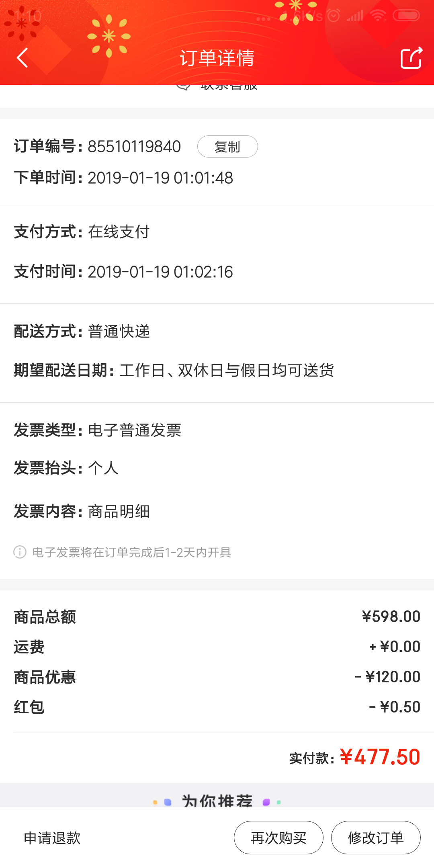The image size is (434, 868).
Task: Tap the 普通快递 delivery method text
Action: click(x=119, y=332)
